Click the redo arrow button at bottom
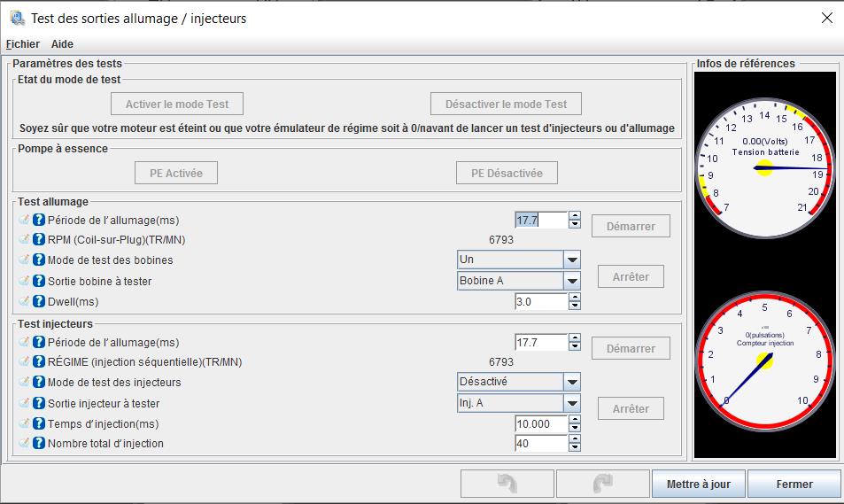 603,485
